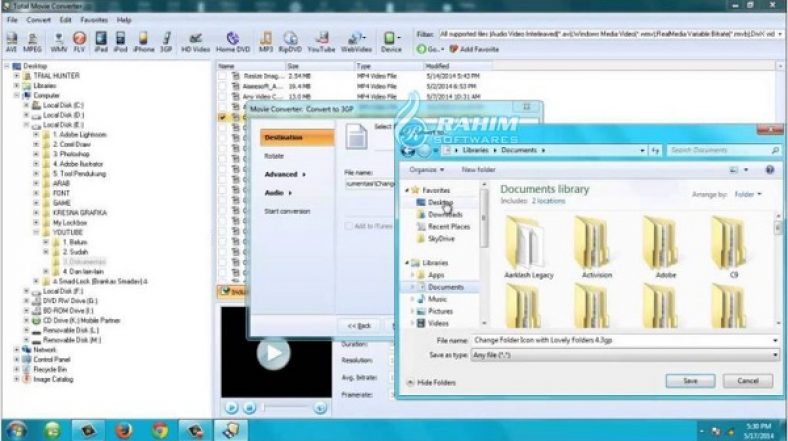The height and width of the screenshot is (441, 788).
Task: Open the Convert menu
Action: tap(38, 20)
